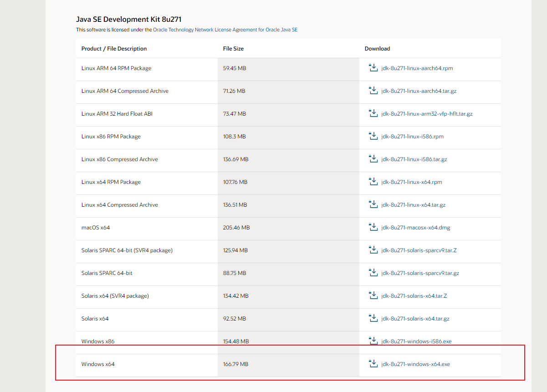Click download icon for solaris-sparcv9.tar.gz
The height and width of the screenshot is (392, 547).
[373, 273]
